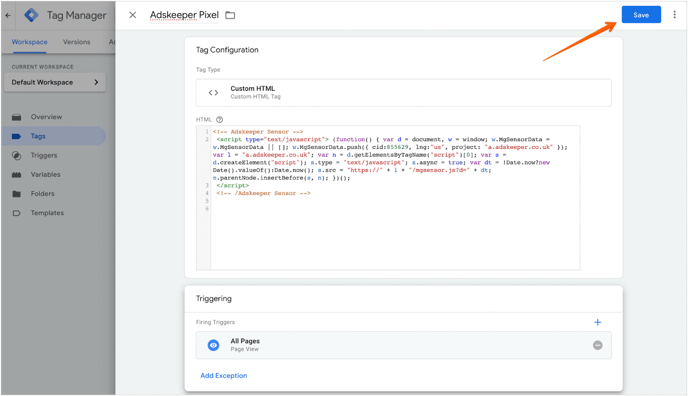Viewport: 688px width, 396px height.
Task: Click the Templates sidebar icon
Action: (17, 213)
